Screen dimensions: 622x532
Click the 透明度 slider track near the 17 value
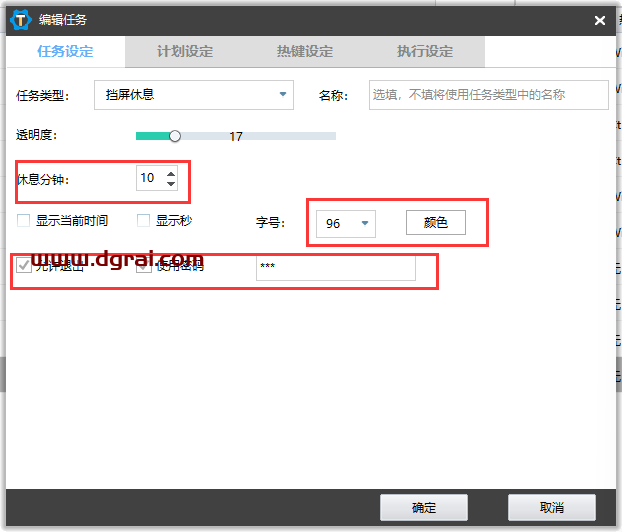click(236, 136)
